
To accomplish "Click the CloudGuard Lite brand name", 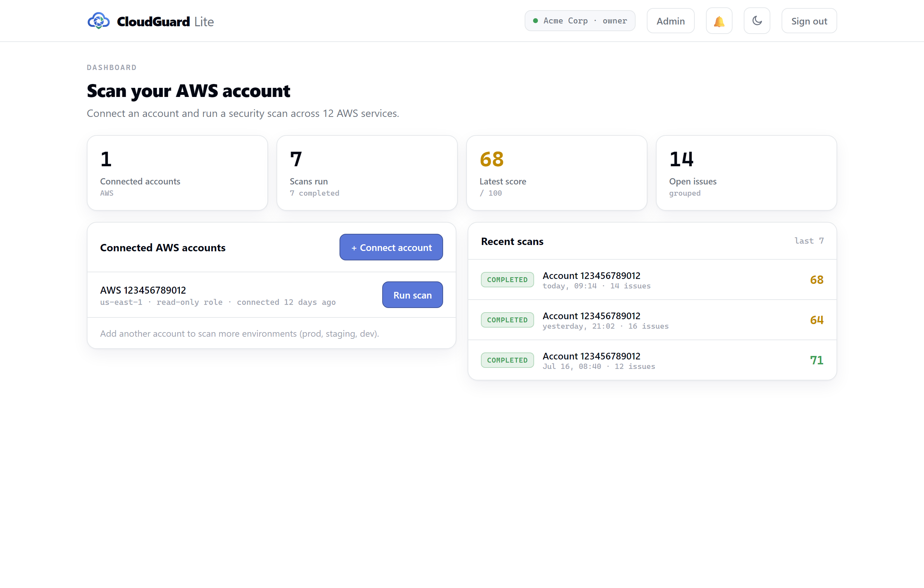I will 165,21.
